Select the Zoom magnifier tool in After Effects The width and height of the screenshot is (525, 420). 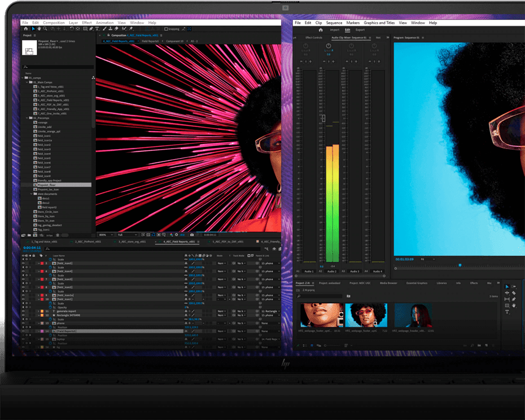(45, 29)
